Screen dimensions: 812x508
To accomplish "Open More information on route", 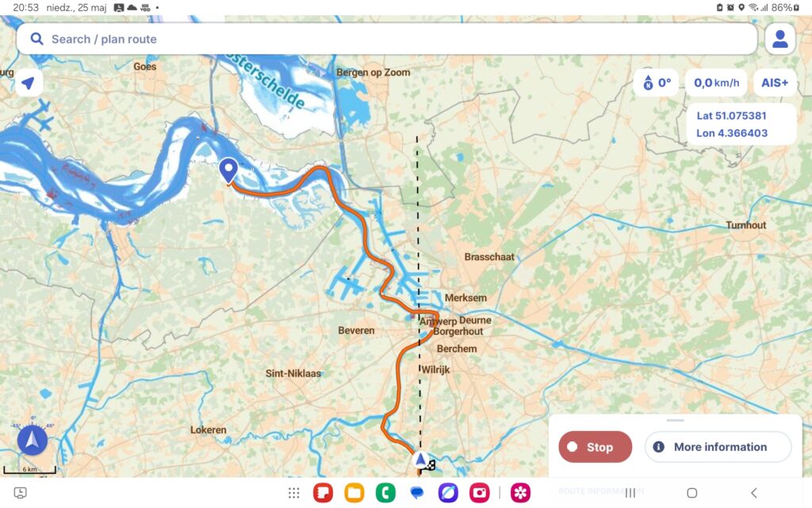I will tap(718, 447).
